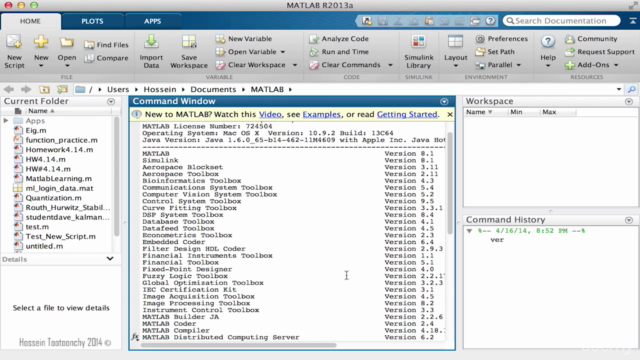Collapse the Details panel chevron
Screen dimensions: 640x360
(x=110, y=259)
